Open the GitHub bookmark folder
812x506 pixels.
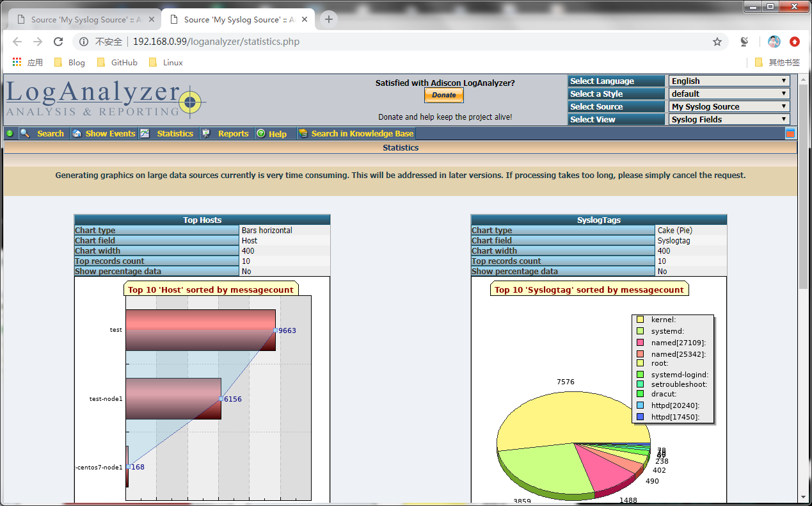[116, 62]
